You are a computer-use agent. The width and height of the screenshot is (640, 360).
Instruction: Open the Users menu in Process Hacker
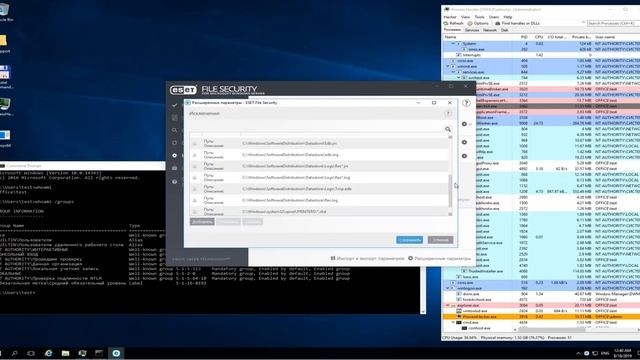click(494, 17)
